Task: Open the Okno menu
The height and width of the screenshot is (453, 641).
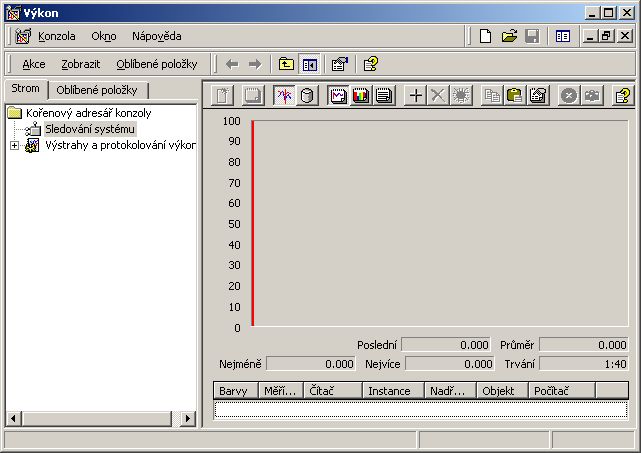Action: pyautogui.click(x=104, y=36)
